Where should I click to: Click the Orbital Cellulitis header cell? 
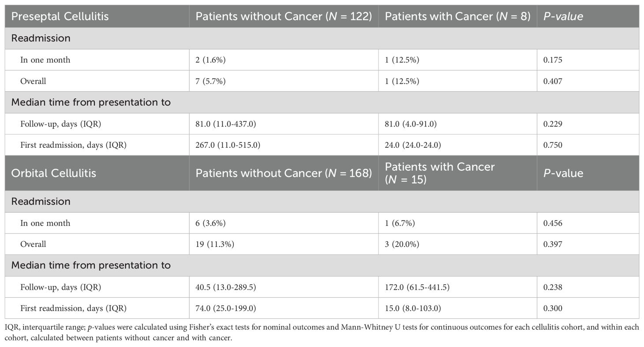[x=53, y=173]
